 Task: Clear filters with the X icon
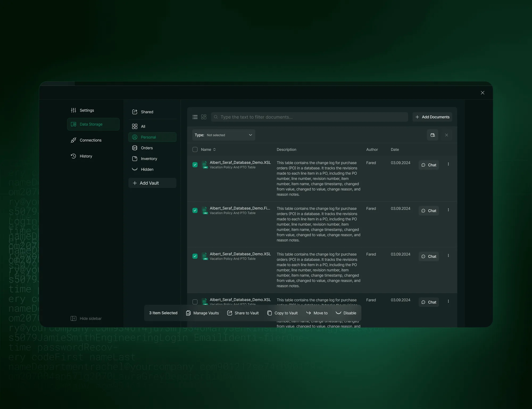[447, 135]
